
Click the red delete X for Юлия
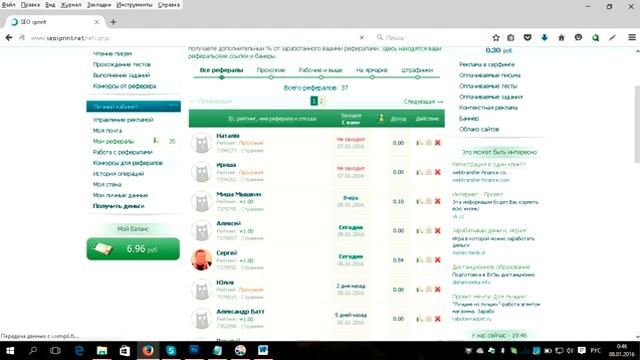coord(438,289)
